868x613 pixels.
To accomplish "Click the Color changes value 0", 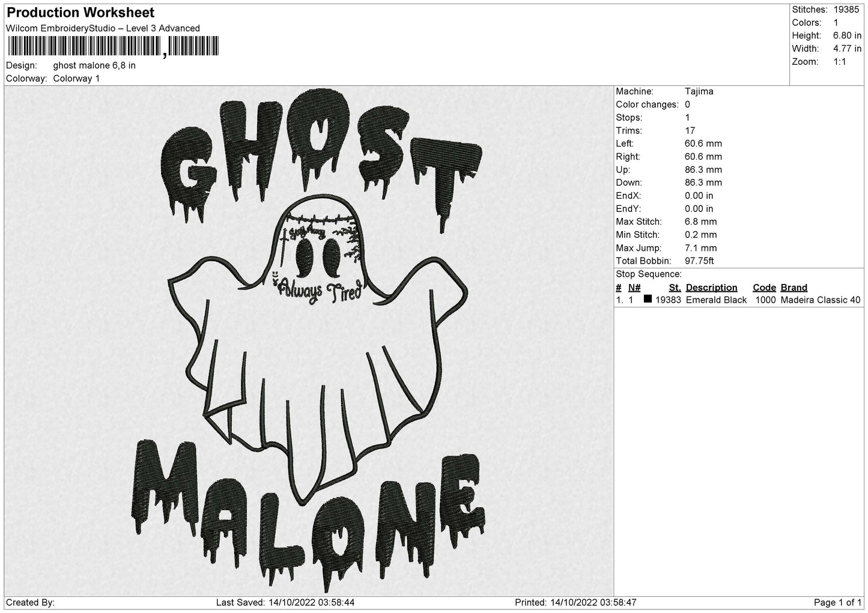I will coord(688,104).
